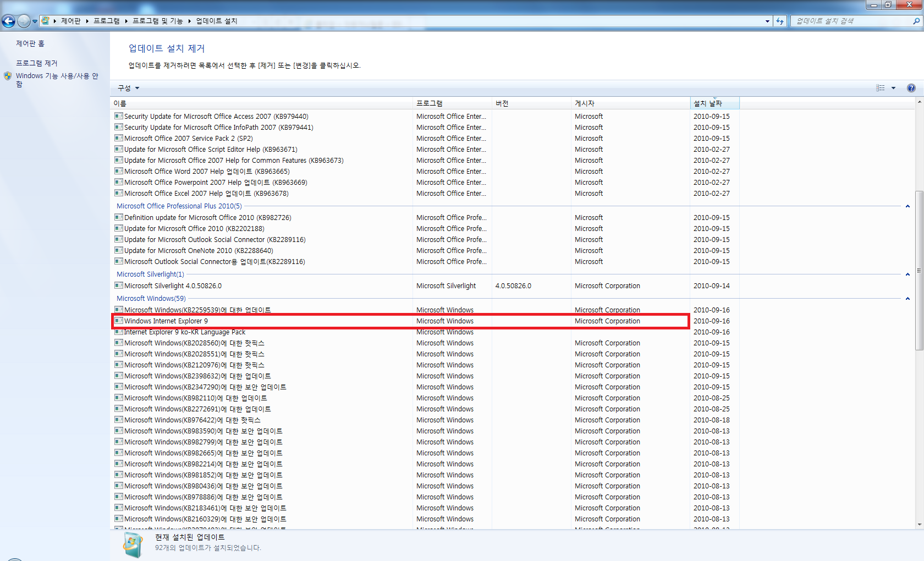Sort by 버전 column header
Screen dimensions: 924x561
click(x=531, y=103)
